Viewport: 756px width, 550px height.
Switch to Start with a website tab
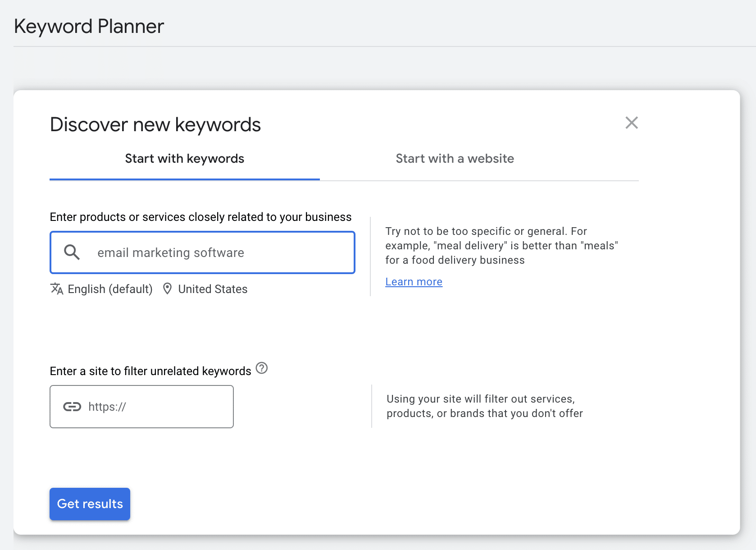455,159
